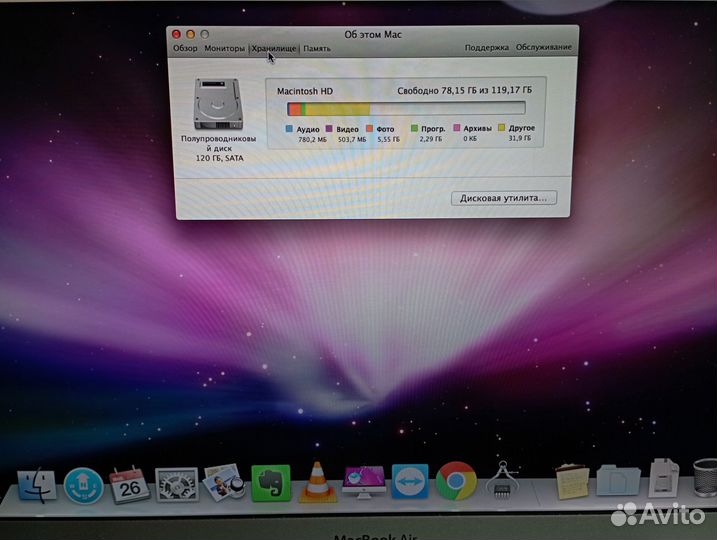
Task: Click the pink Архивы legend swatch
Action: click(456, 128)
